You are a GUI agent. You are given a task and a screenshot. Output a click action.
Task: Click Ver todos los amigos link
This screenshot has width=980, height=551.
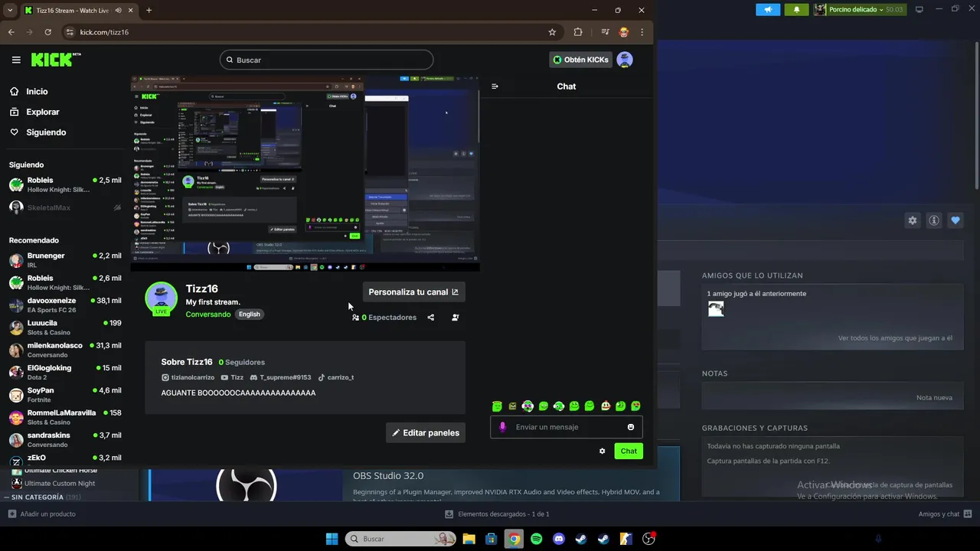click(895, 338)
